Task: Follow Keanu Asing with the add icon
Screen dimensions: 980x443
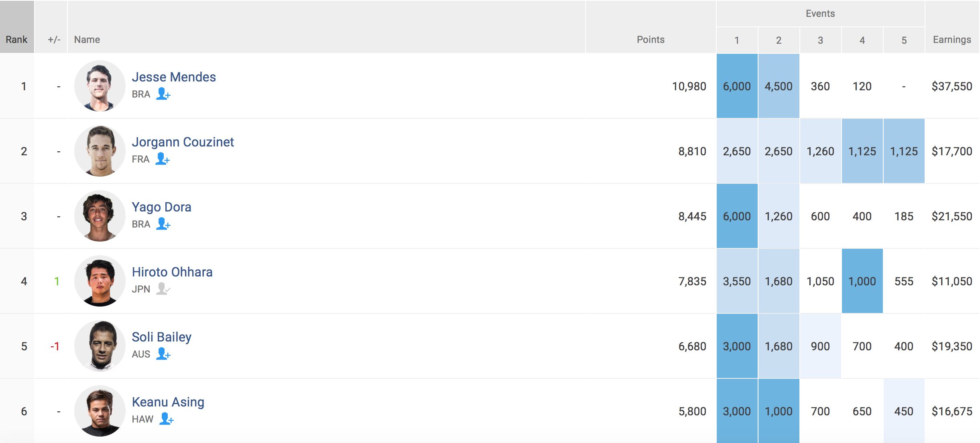Action: [x=166, y=419]
